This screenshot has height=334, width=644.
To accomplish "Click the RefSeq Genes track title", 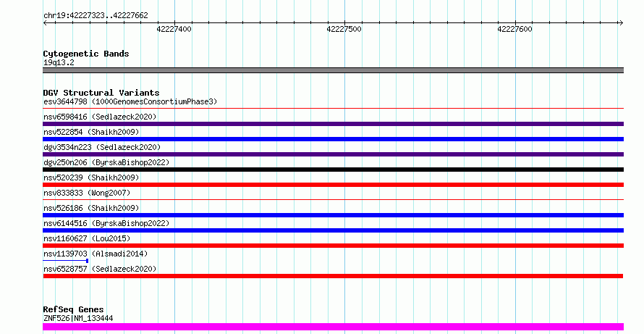I will (73, 309).
